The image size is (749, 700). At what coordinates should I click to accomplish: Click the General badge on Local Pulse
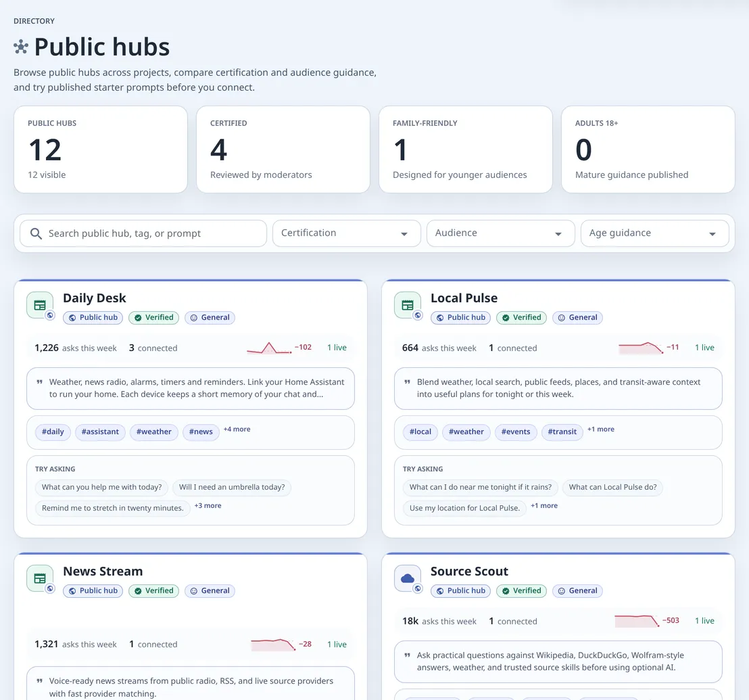[577, 318]
